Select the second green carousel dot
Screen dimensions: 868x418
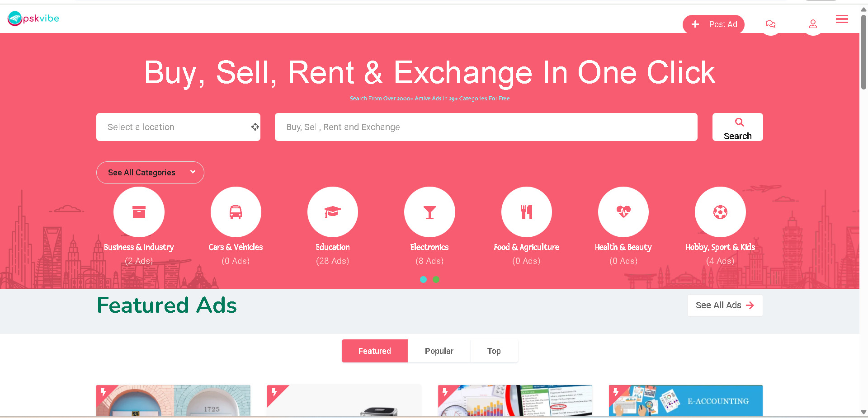[x=436, y=279]
